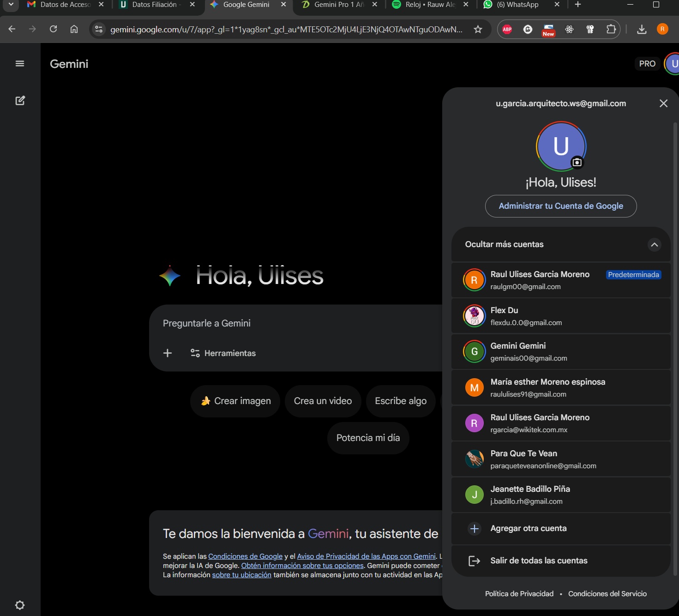Open the tab search dropdown arrow
Viewport: 679px width, 616px height.
click(x=11, y=5)
